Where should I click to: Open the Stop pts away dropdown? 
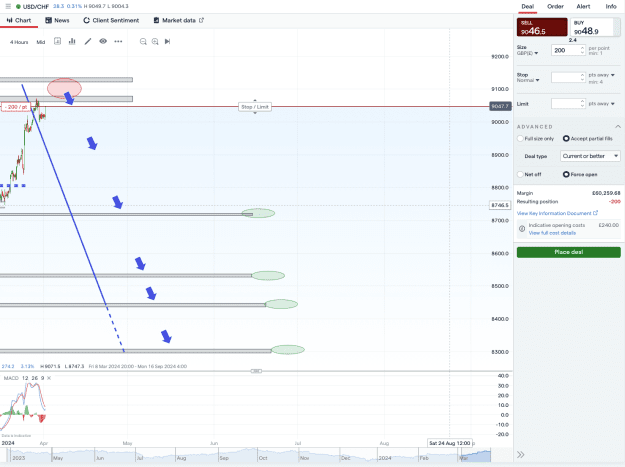(601, 75)
